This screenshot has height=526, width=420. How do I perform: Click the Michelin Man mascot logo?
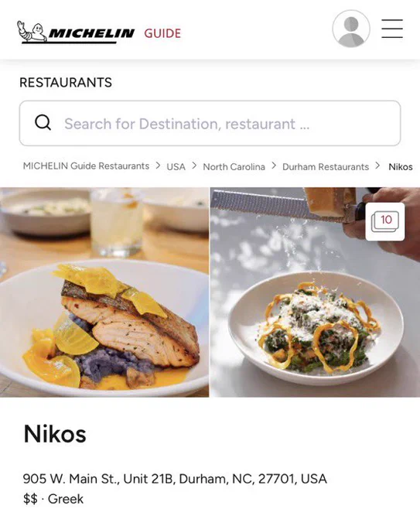32,32
